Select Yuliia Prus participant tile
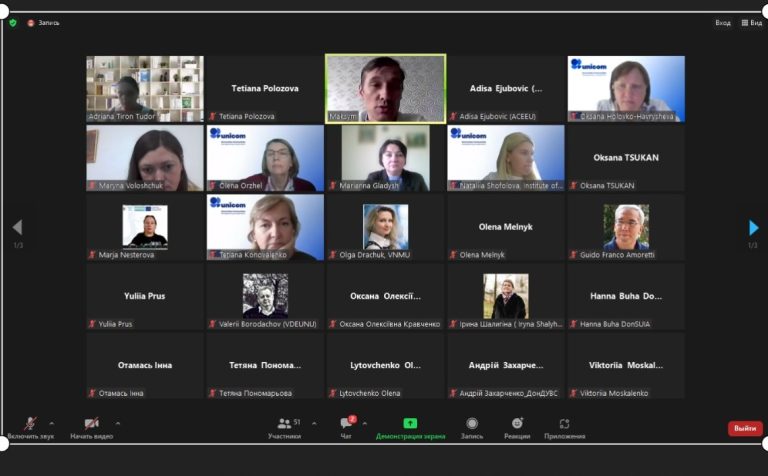This screenshot has height=476, width=768. 145,296
